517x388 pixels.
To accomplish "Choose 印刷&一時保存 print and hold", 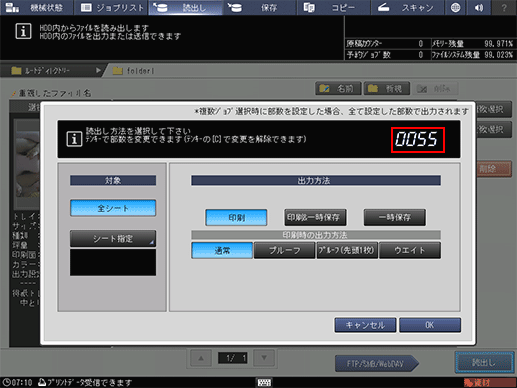I will [315, 218].
